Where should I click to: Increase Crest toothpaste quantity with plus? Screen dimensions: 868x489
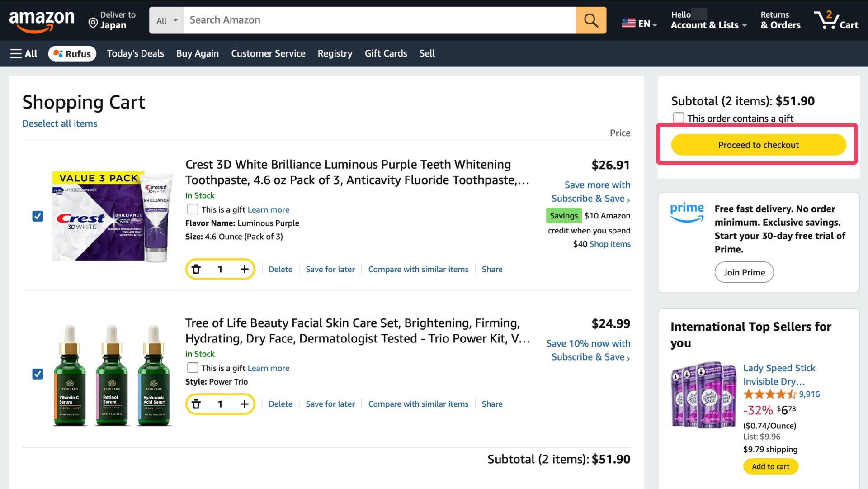pyautogui.click(x=245, y=270)
